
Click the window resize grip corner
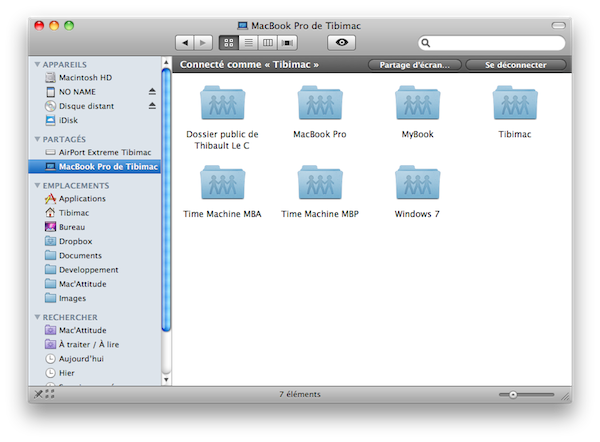point(566,397)
